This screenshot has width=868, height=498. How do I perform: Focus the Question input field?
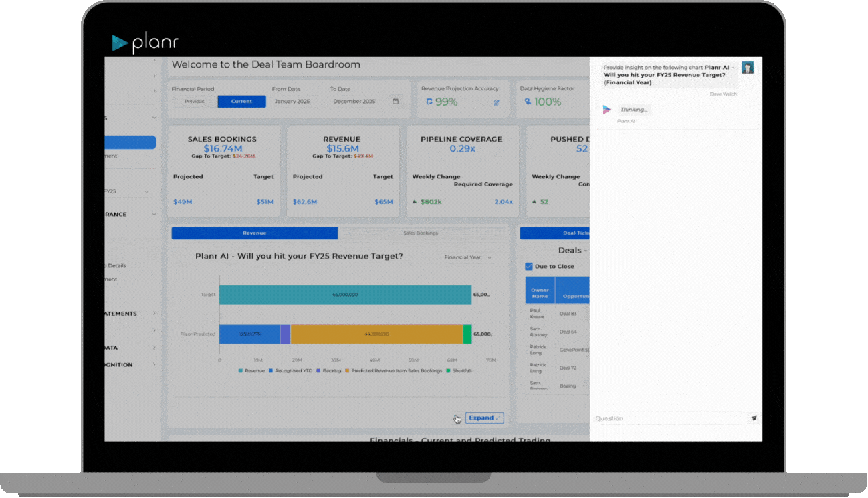point(671,418)
